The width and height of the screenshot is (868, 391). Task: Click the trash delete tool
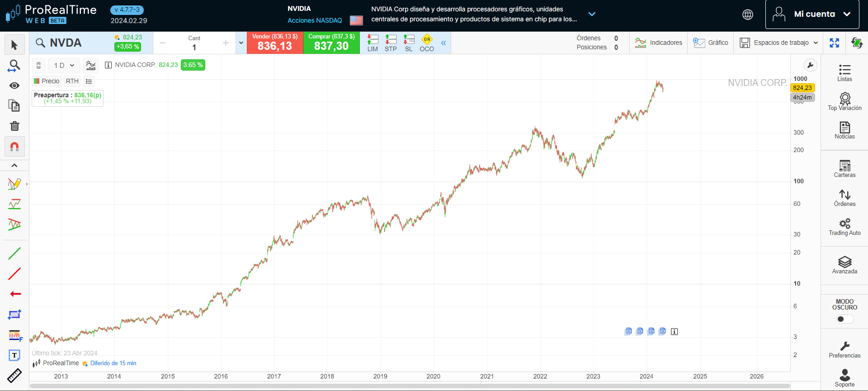click(14, 126)
